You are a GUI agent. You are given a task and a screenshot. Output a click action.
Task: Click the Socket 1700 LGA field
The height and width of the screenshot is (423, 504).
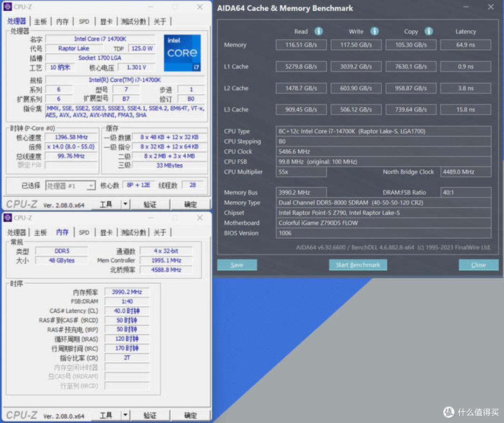[x=100, y=58]
